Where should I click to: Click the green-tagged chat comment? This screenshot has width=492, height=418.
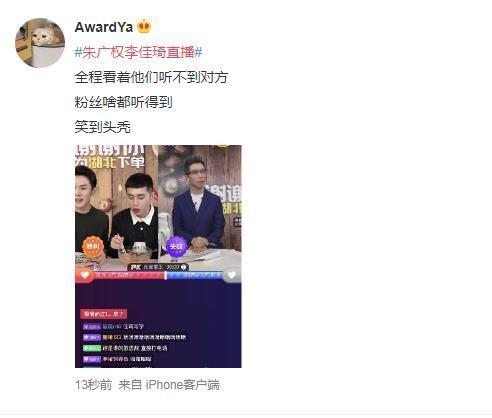pos(125,348)
